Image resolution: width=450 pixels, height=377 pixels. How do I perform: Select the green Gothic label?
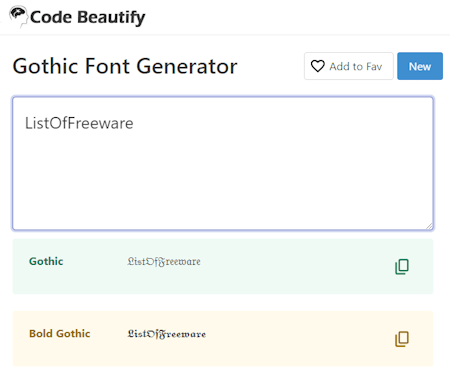tap(46, 261)
